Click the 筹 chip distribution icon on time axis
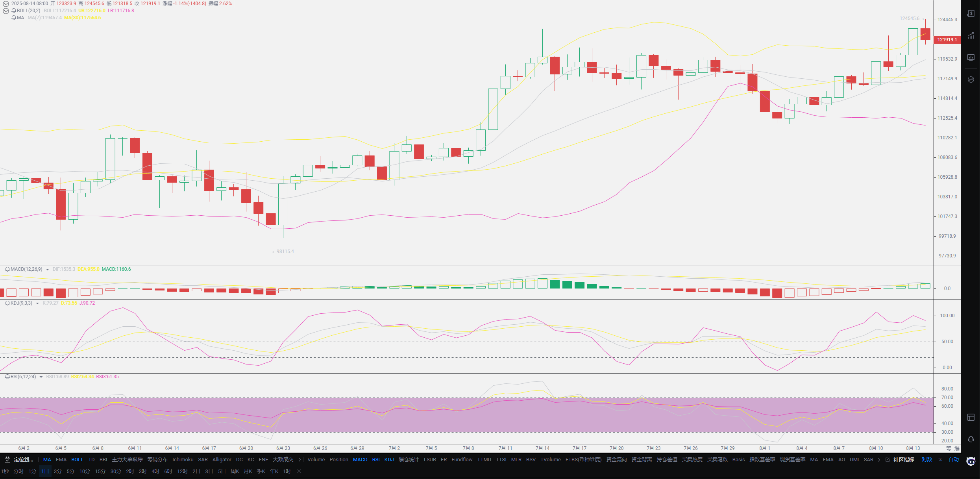980x479 pixels. [x=949, y=448]
